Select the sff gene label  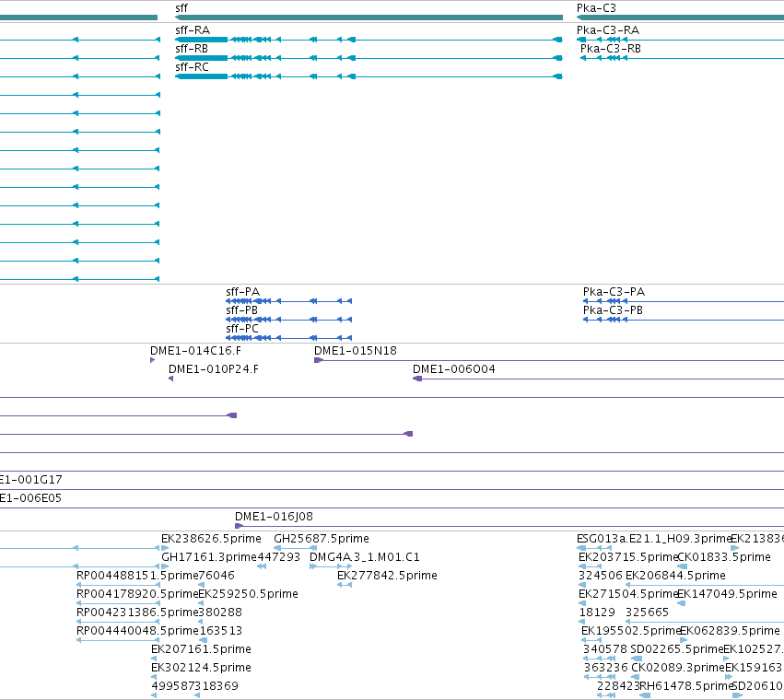(x=181, y=8)
